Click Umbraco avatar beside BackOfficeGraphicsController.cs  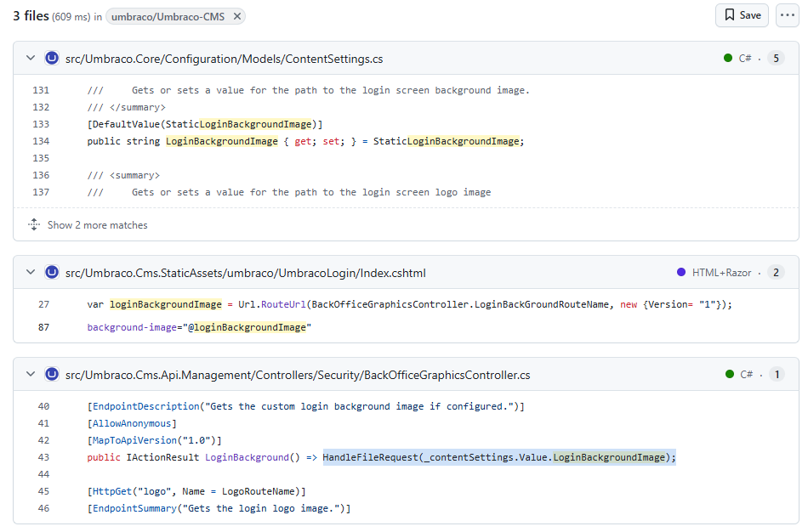(x=52, y=375)
